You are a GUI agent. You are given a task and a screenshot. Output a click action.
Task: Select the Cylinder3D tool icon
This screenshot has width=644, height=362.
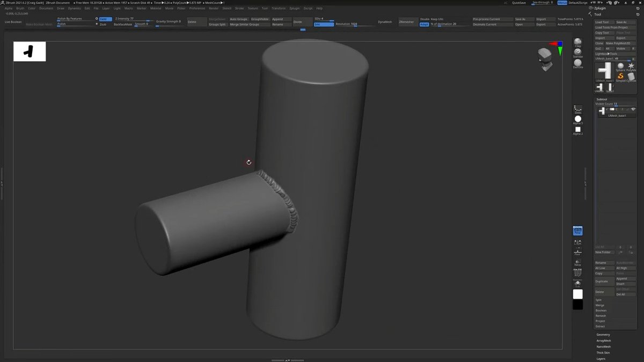click(631, 77)
